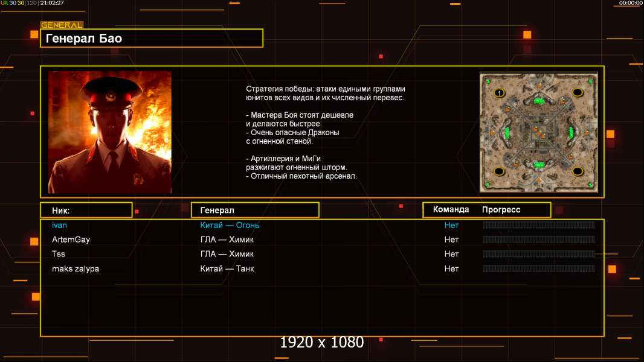This screenshot has height=362, width=644.
Task: Click green supply cluster on minimap right side
Action: pyautogui.click(x=570, y=132)
